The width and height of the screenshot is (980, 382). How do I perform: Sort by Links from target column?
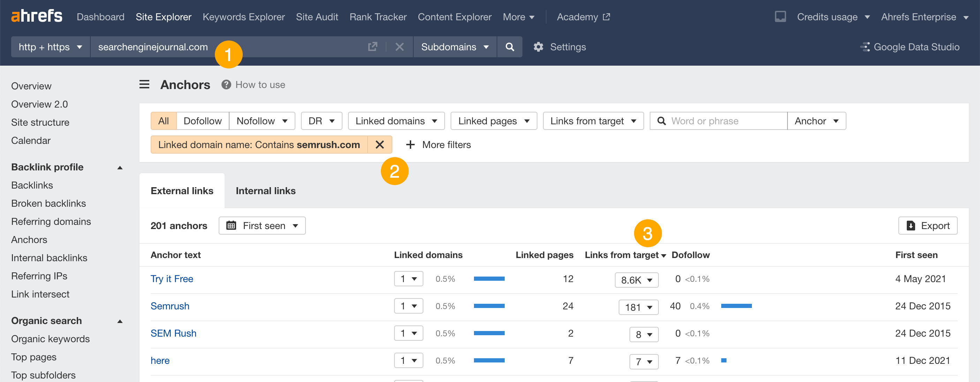[x=625, y=255]
